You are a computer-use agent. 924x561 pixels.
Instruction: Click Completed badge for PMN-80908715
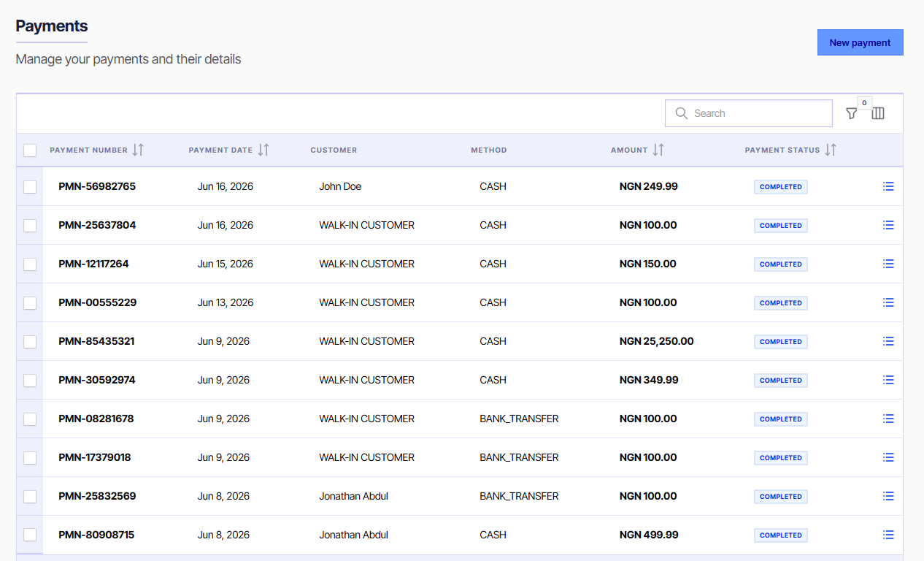(x=780, y=535)
